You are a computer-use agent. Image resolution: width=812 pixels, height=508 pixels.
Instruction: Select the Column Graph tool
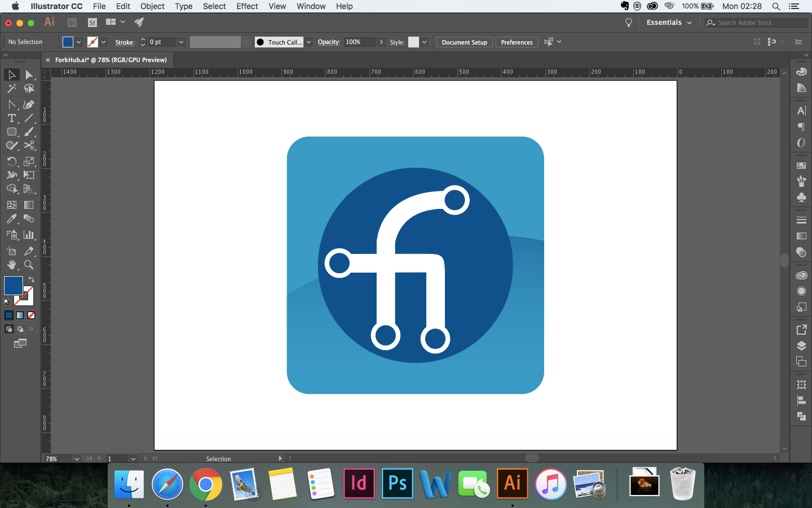[x=29, y=235]
